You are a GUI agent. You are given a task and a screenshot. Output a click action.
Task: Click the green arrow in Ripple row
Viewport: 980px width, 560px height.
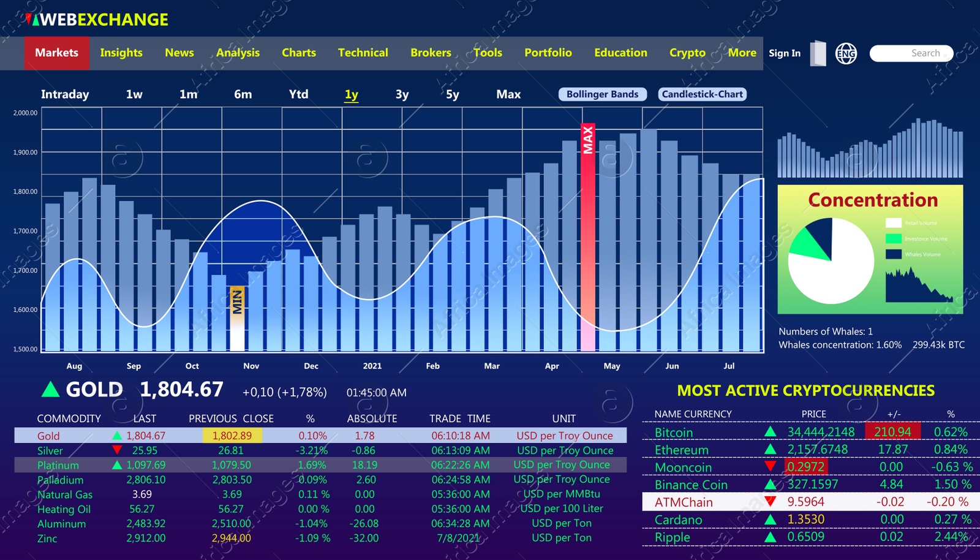pos(770,537)
